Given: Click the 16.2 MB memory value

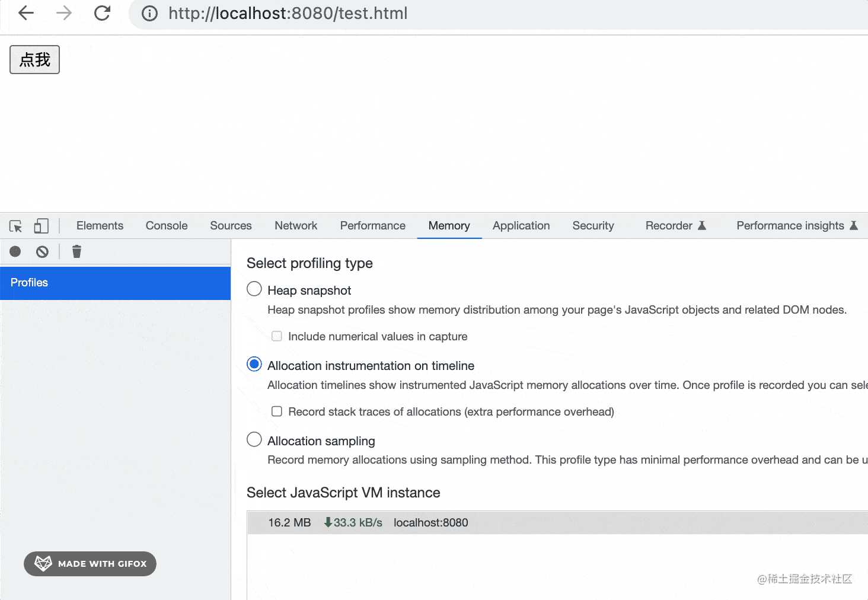Looking at the screenshot, I should pos(289,523).
